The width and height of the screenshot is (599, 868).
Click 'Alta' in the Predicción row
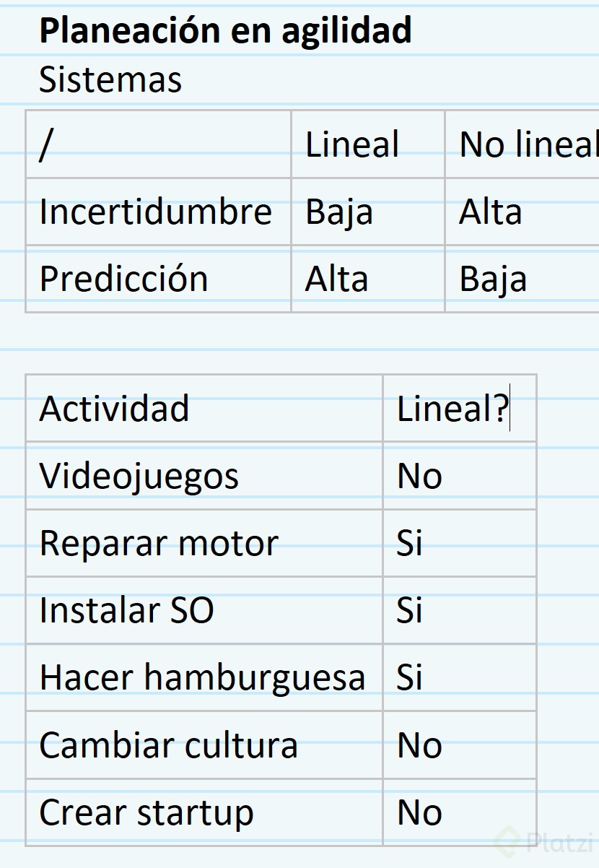tap(336, 279)
